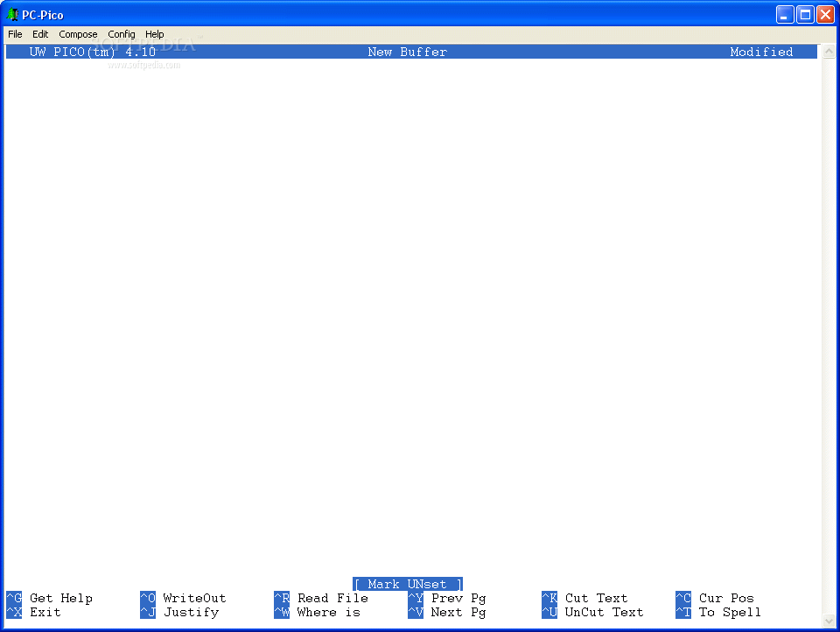The height and width of the screenshot is (632, 840).
Task: Click the ^C Cur Pos command
Action: pyautogui.click(x=715, y=598)
